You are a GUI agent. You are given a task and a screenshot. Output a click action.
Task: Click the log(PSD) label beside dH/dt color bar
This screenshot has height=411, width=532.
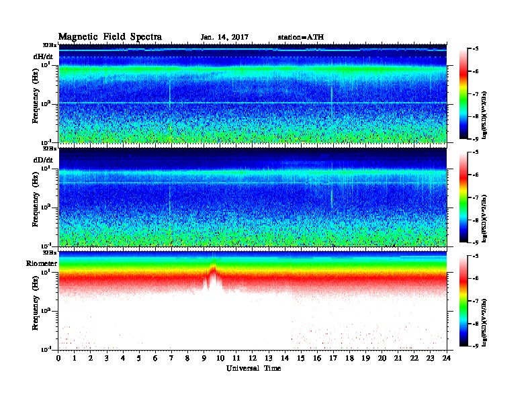coord(484,115)
